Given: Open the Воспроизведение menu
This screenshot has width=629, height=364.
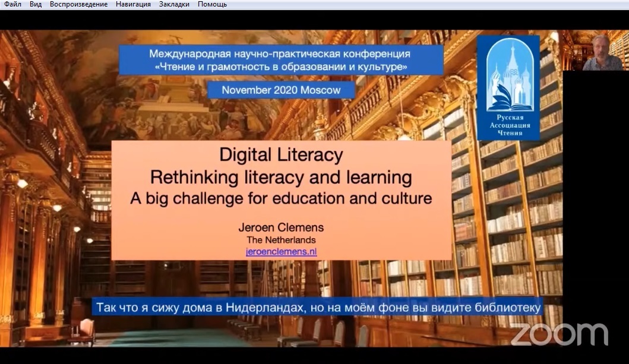Looking at the screenshot, I should 78,4.
